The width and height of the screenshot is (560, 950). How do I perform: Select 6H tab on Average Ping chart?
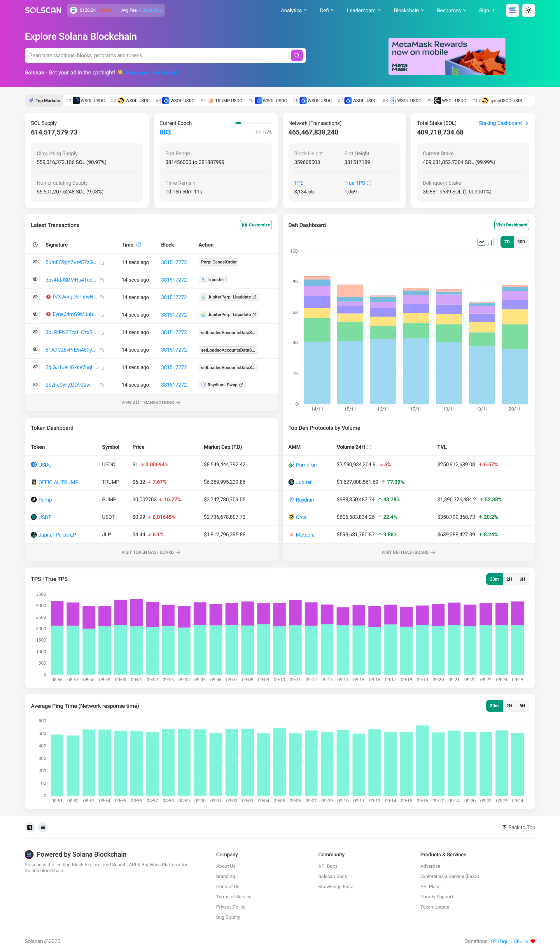coord(522,706)
